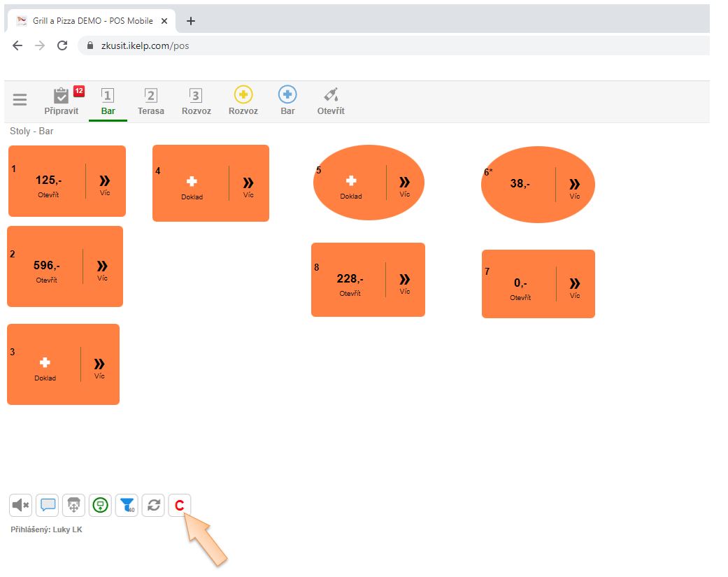This screenshot has height=577, width=728.
Task: Expand Víc options for table 6
Action: [x=574, y=187]
